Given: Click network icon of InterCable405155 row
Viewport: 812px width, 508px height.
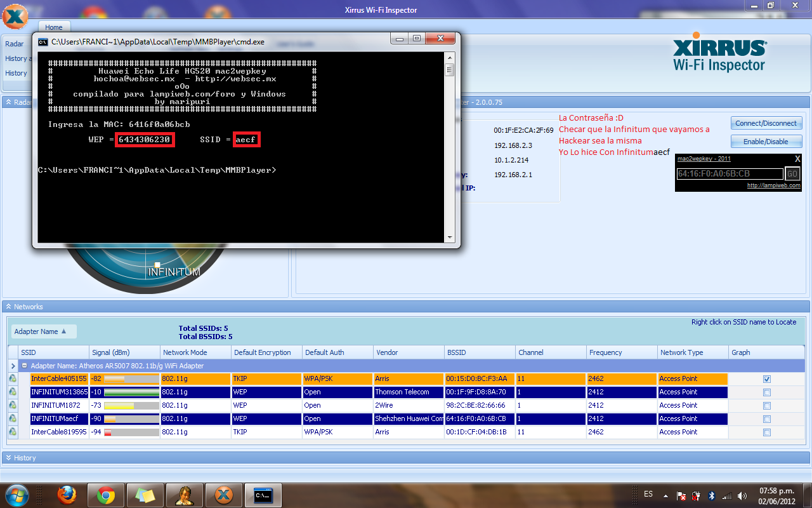Looking at the screenshot, I should (x=13, y=378).
